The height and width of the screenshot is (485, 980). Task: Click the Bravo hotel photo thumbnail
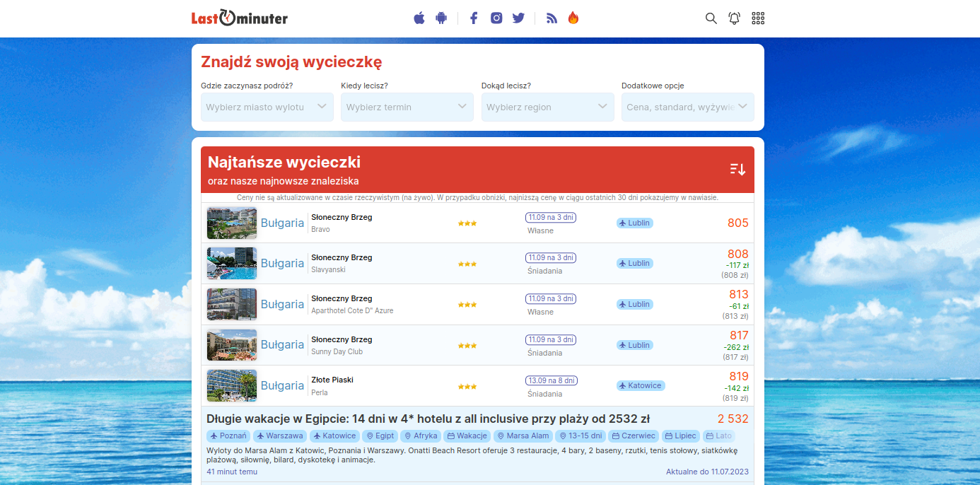click(231, 222)
